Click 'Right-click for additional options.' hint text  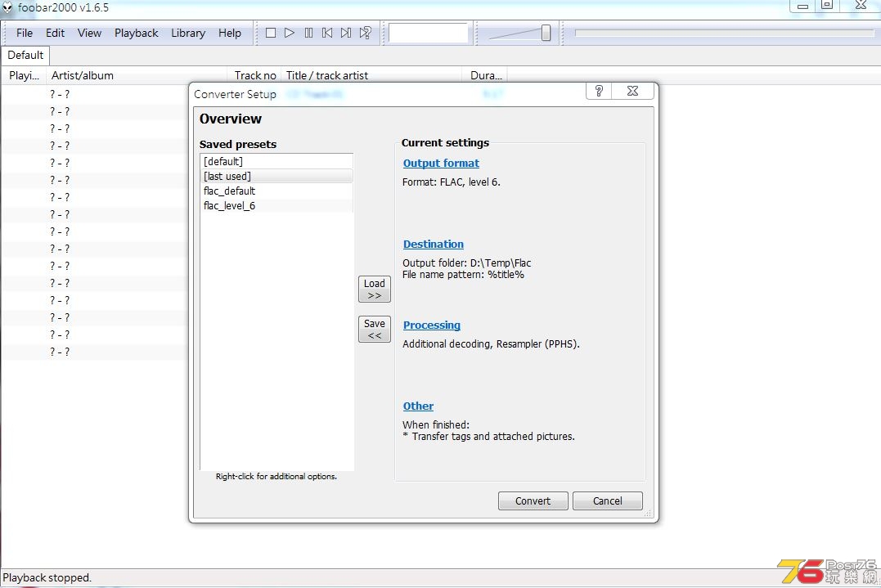pyautogui.click(x=276, y=476)
